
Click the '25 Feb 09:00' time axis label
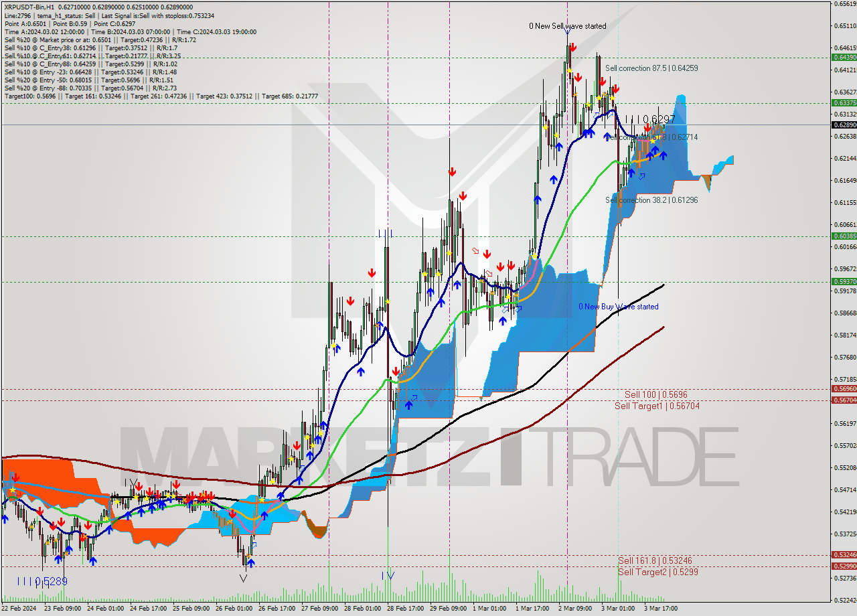coord(190,609)
